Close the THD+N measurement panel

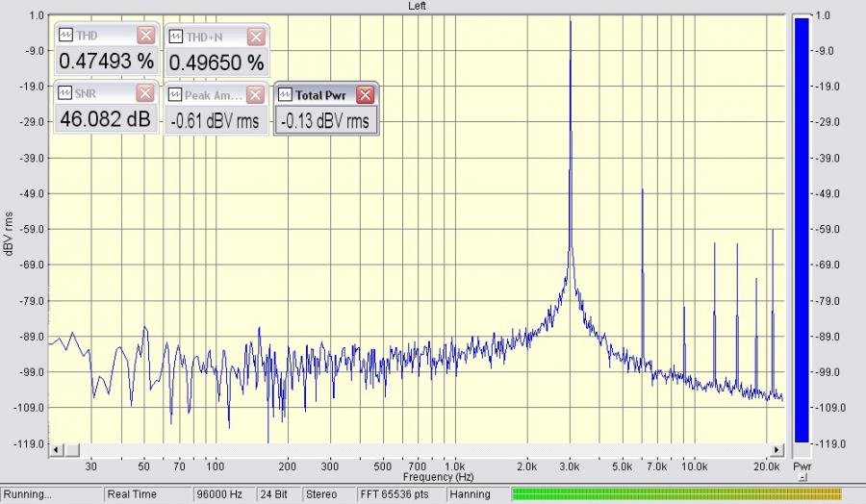[256, 37]
